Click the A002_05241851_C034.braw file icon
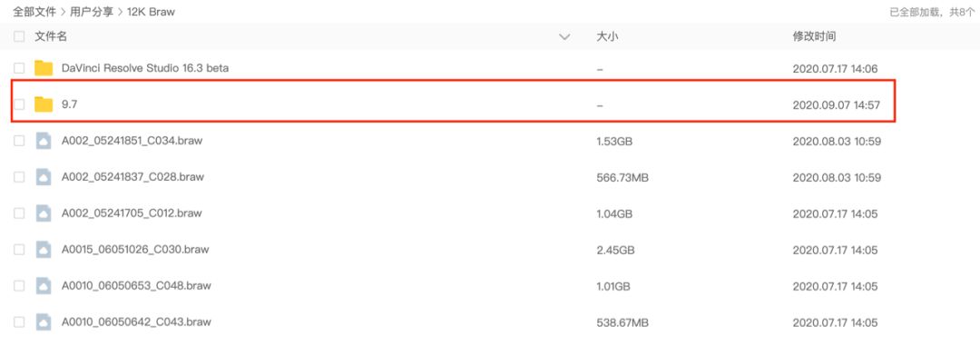Viewport: 980px width, 356px height. pos(44,141)
